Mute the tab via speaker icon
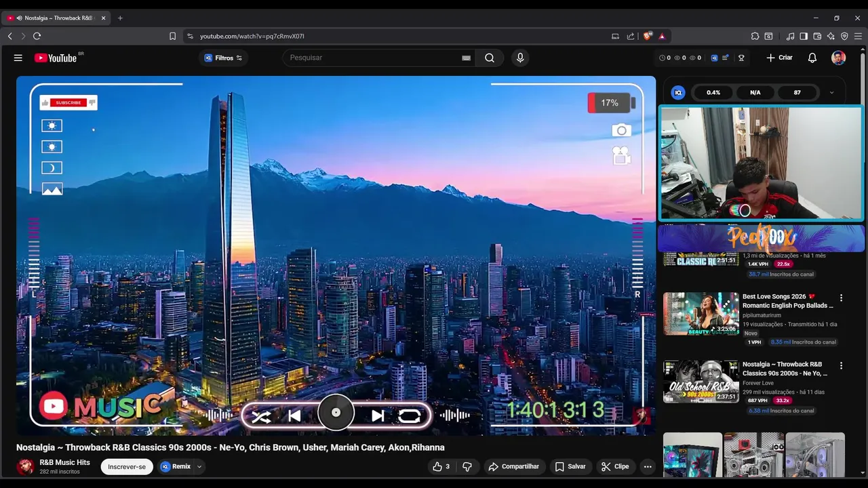The height and width of the screenshot is (488, 868). pos(18,18)
